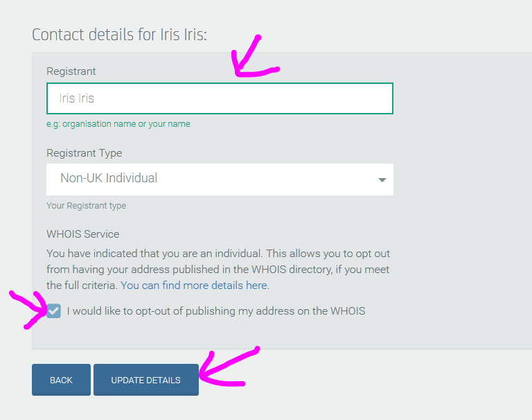Click the pink arrow pointing at Update Details
The image size is (532, 420).
pos(229,367)
